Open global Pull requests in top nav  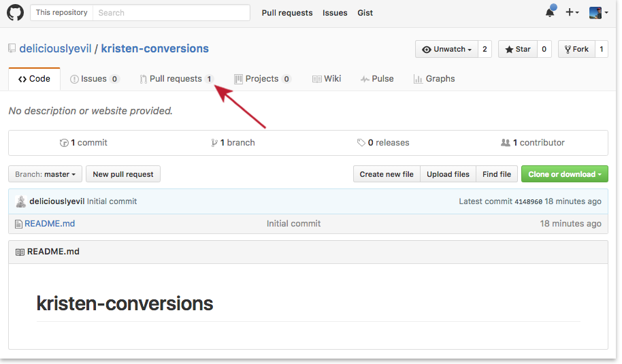287,13
